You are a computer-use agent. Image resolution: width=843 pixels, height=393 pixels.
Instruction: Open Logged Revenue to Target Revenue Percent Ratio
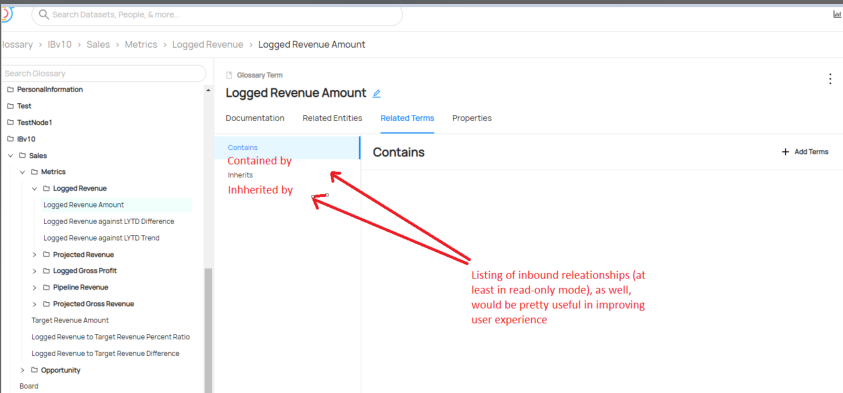coord(110,337)
